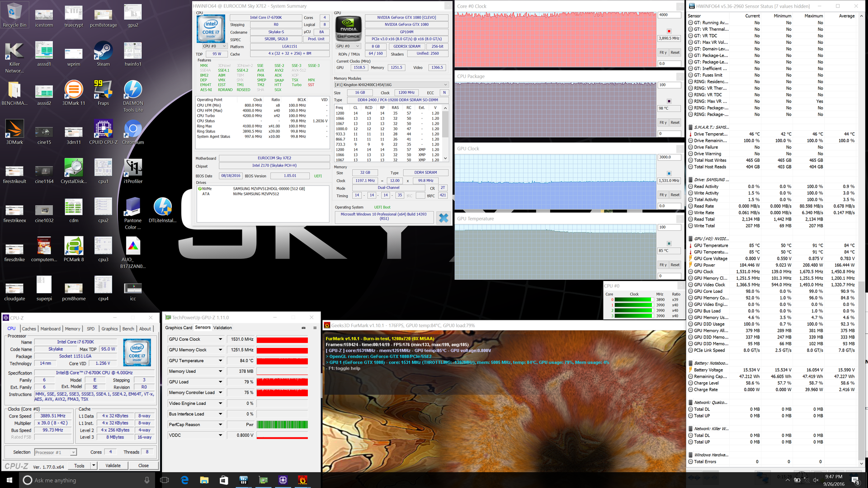Open the CrystalDisk desktop shortcut
The height and width of the screenshot is (488, 868).
[74, 171]
